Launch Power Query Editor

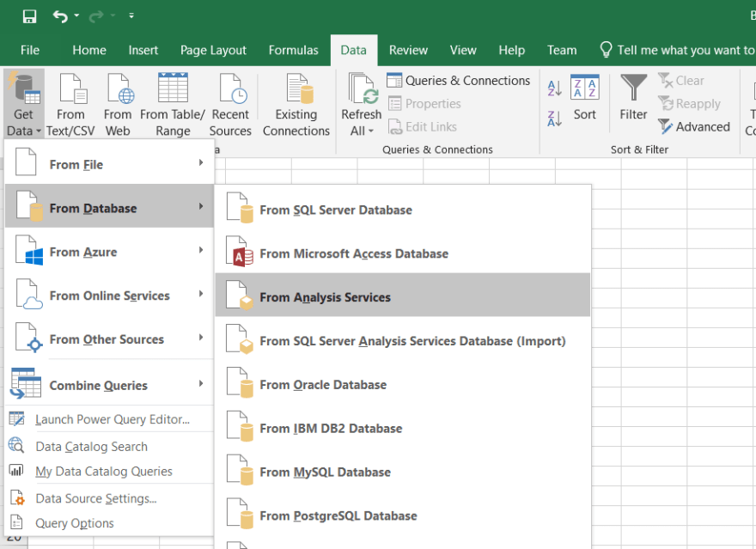[x=109, y=419]
